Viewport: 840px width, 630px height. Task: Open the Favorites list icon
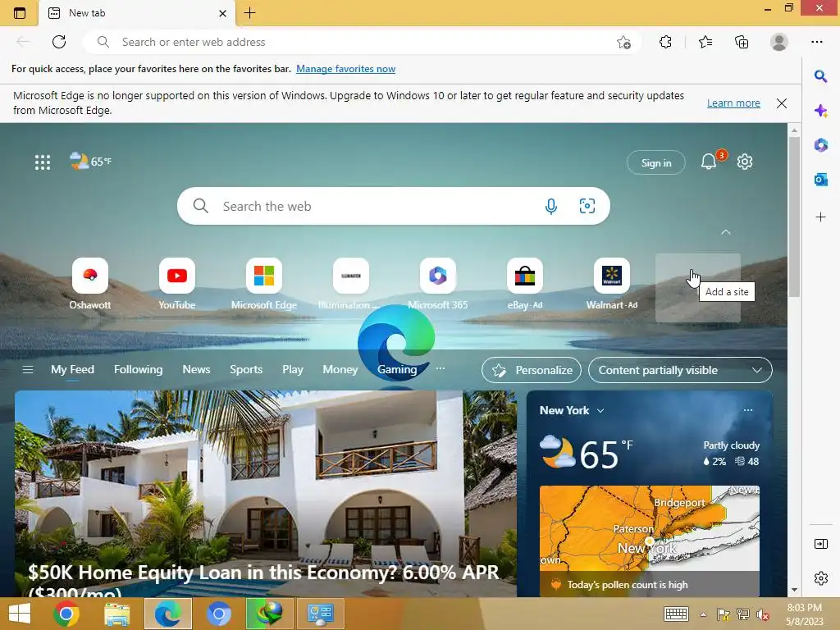[705, 42]
